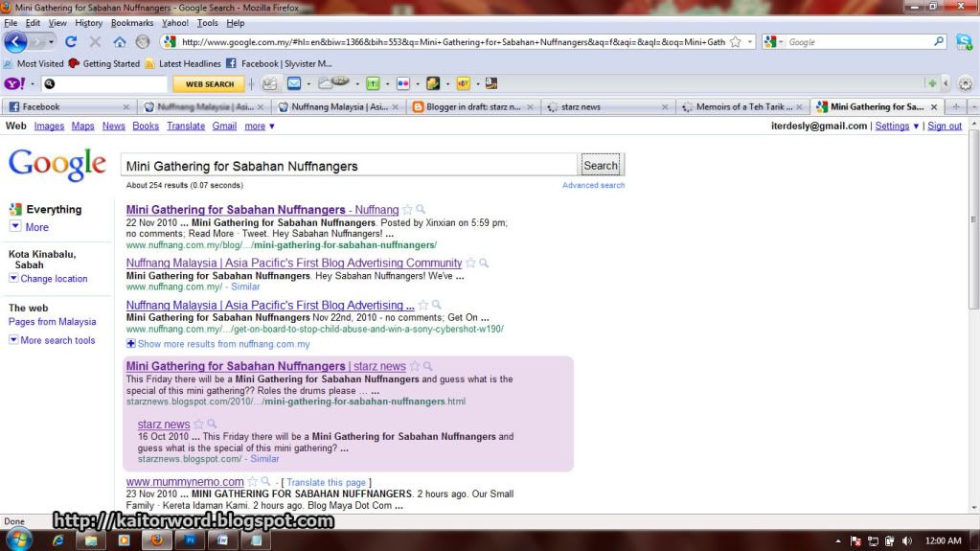Open the recent pages history dropdown arrow
This screenshot has width=980, height=551.
tap(51, 42)
